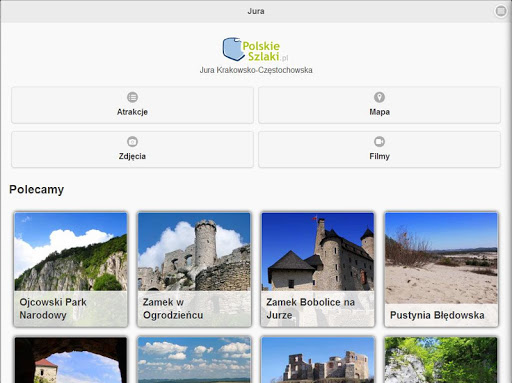Open the Mapa section

pos(379,105)
